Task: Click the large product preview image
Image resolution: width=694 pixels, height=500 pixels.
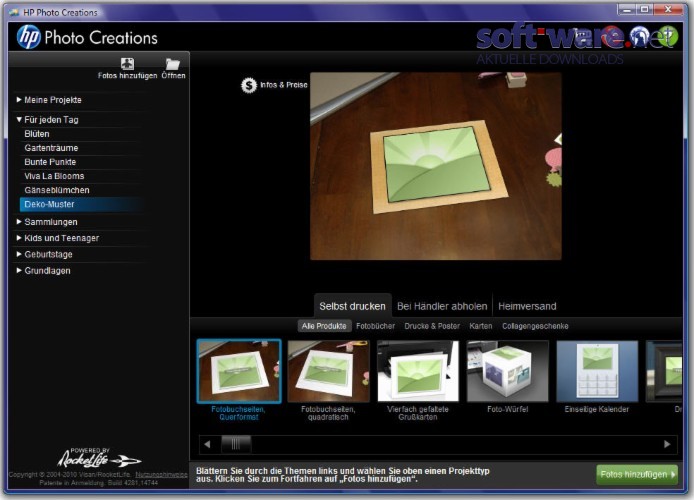Action: pyautogui.click(x=436, y=166)
